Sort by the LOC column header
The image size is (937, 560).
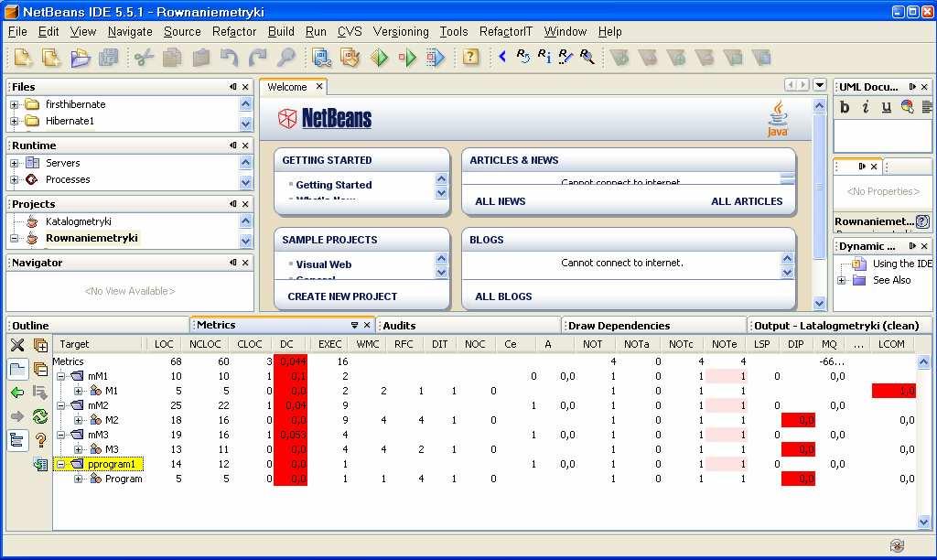(164, 344)
